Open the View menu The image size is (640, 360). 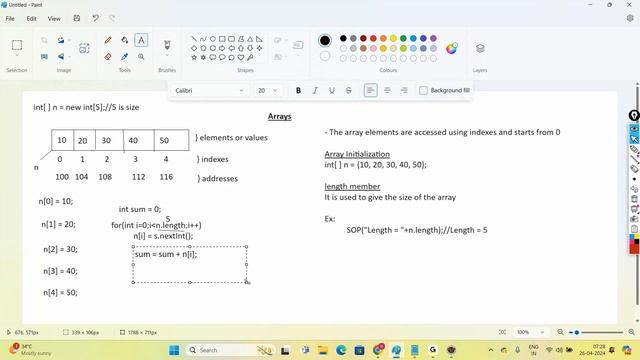tap(54, 18)
